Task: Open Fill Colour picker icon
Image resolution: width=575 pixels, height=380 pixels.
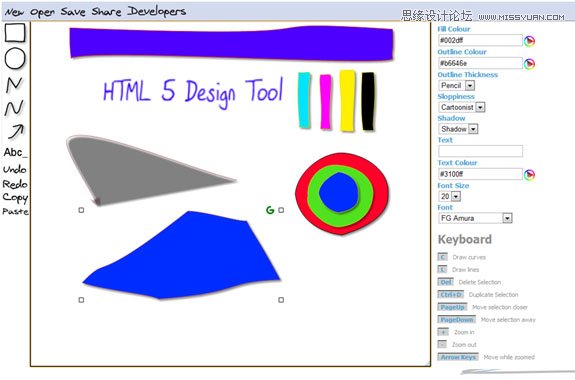Action: [x=529, y=41]
